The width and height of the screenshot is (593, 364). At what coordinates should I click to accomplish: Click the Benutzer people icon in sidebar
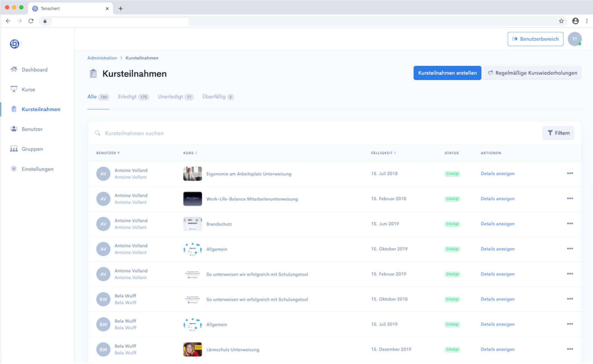click(14, 129)
